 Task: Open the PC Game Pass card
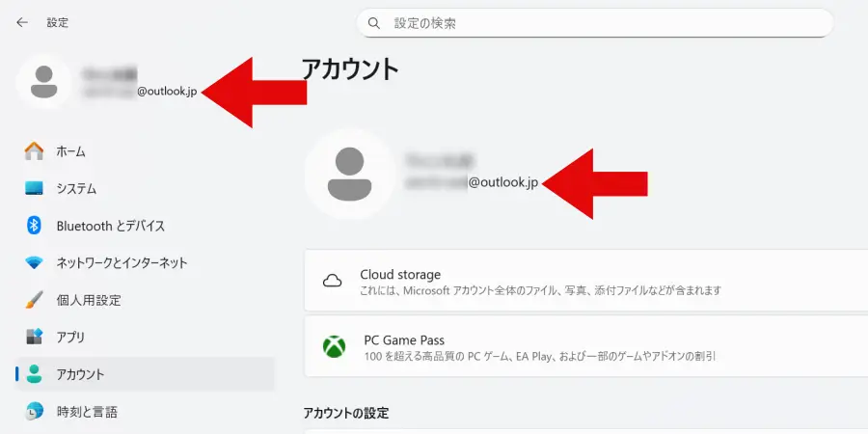586,346
